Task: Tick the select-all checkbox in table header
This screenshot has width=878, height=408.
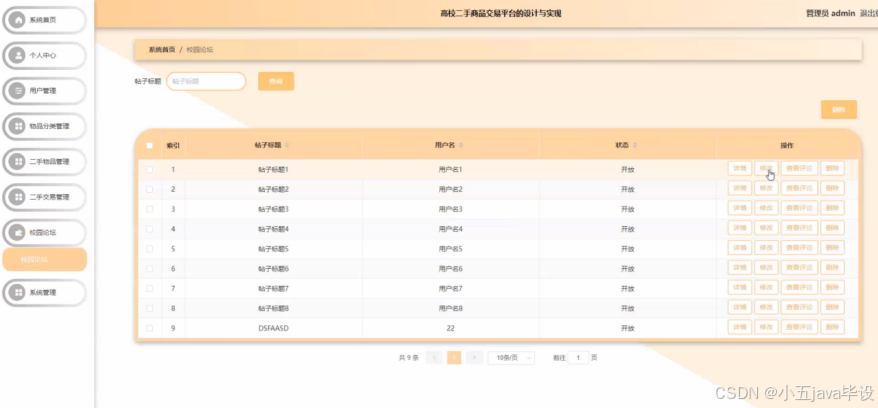Action: coord(150,146)
